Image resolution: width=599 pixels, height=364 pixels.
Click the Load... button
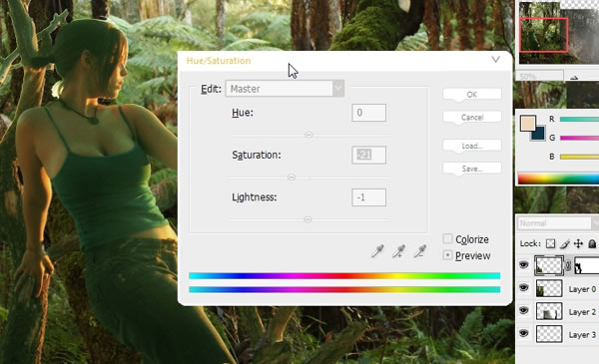472,146
